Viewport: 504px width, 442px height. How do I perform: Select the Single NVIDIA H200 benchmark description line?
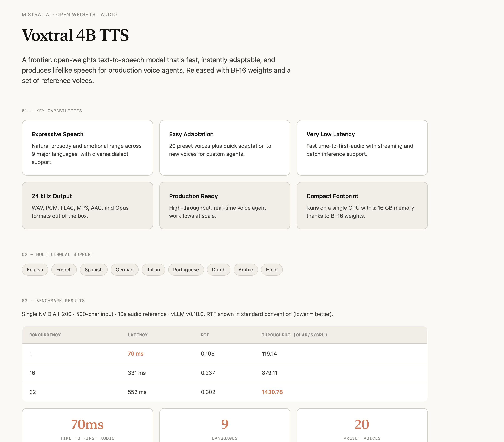point(178,314)
